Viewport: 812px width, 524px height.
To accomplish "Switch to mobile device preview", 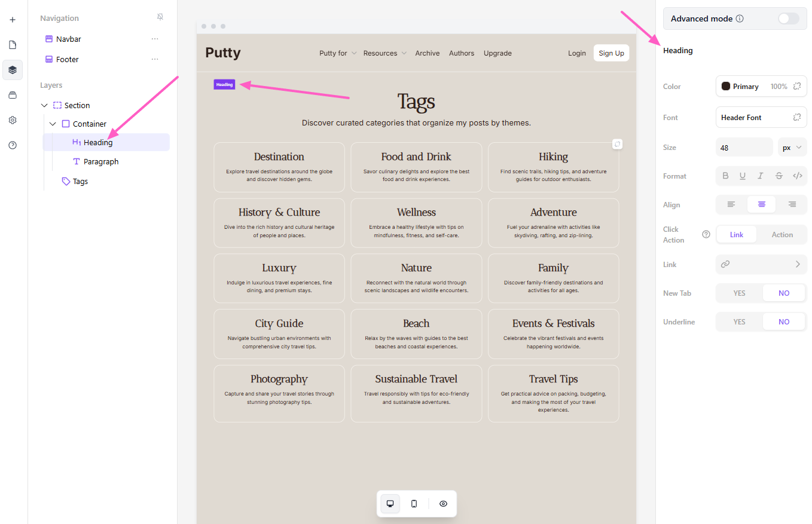I will coord(414,504).
